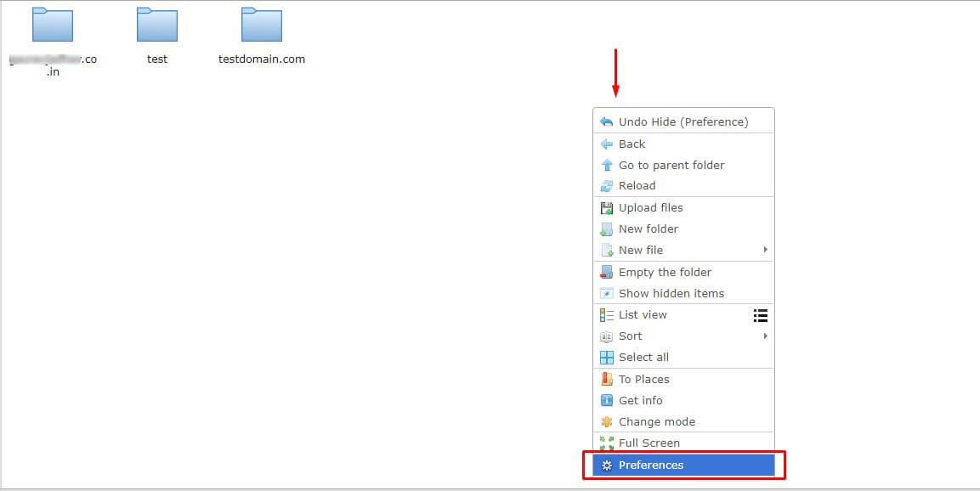Click the Upload files disk icon
Viewport: 980px width, 491px height.
606,208
